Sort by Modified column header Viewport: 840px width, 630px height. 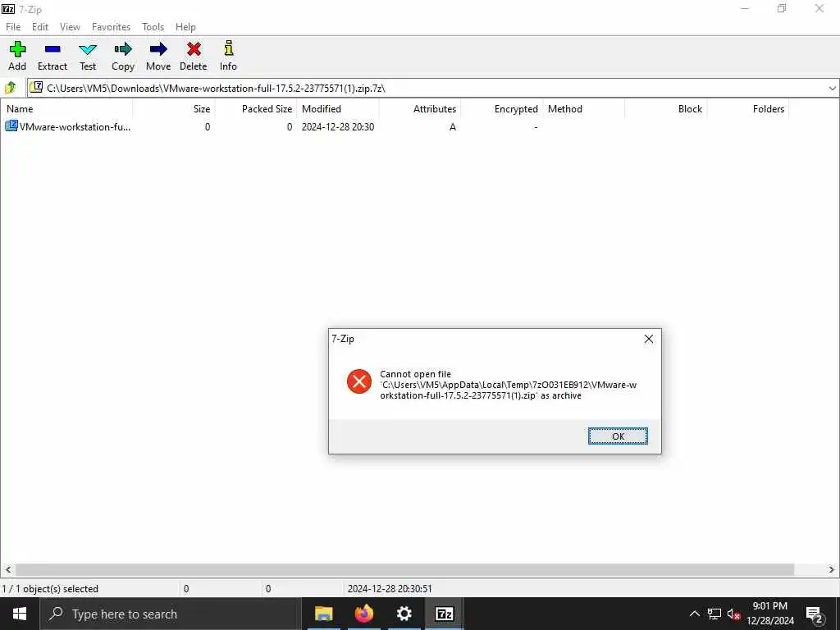[x=338, y=109]
